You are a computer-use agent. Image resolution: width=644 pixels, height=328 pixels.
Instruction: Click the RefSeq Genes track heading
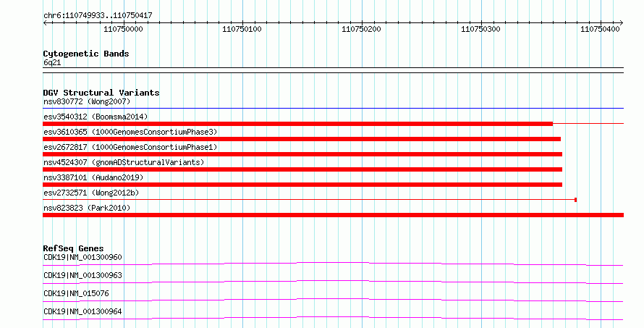(x=73, y=248)
